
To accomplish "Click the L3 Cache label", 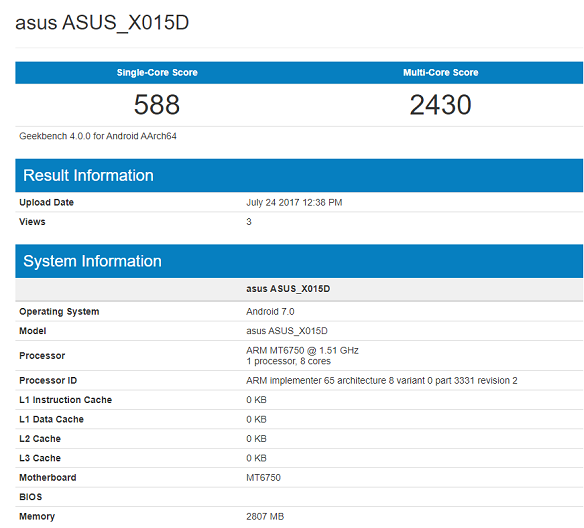I will [40, 458].
